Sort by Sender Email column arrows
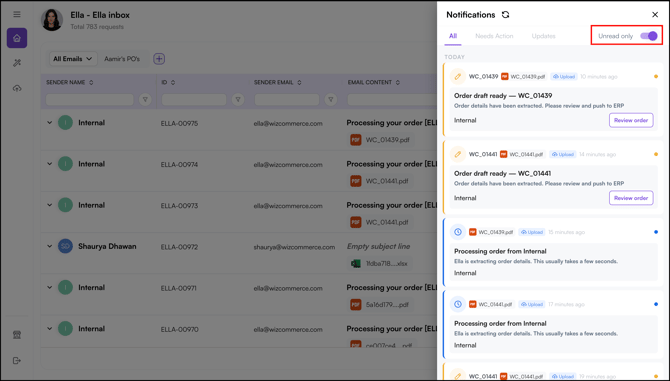 (299, 82)
